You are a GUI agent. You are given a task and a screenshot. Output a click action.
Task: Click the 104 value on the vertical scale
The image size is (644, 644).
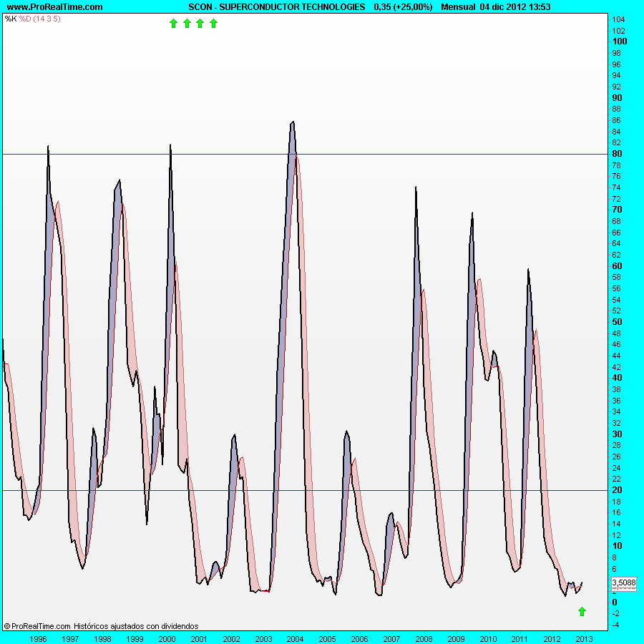point(618,19)
